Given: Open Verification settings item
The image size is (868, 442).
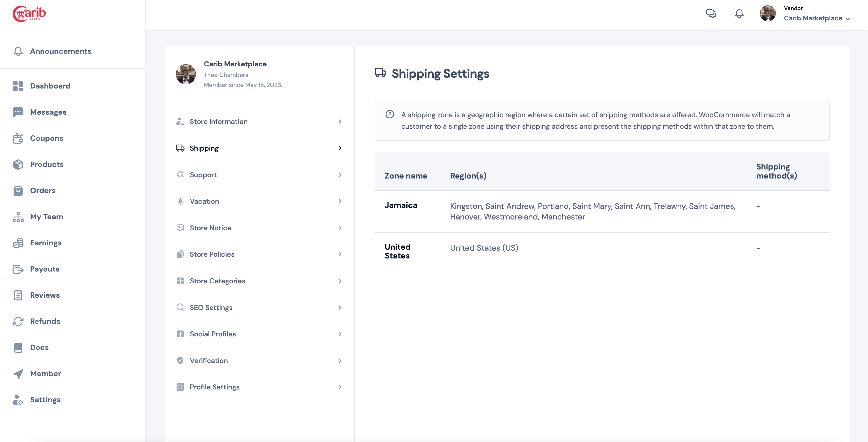Looking at the screenshot, I should tap(259, 361).
